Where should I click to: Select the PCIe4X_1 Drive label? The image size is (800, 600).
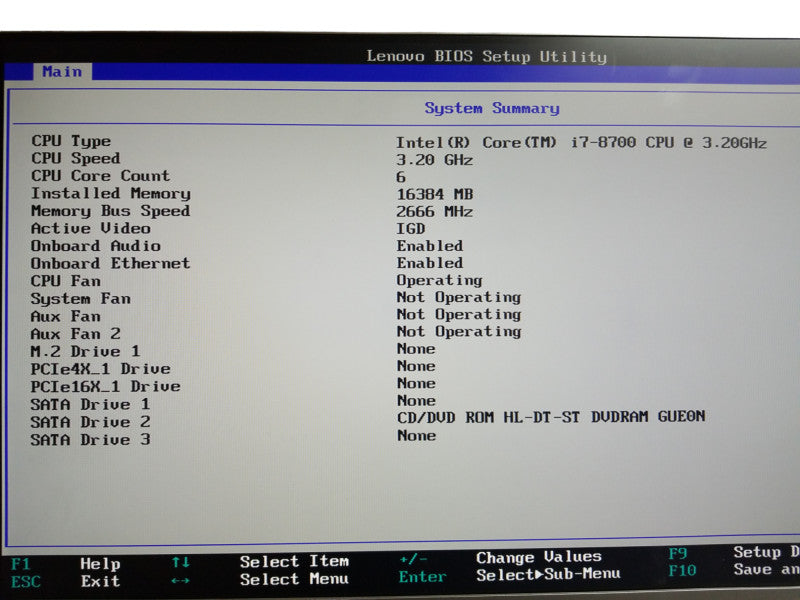pos(101,369)
